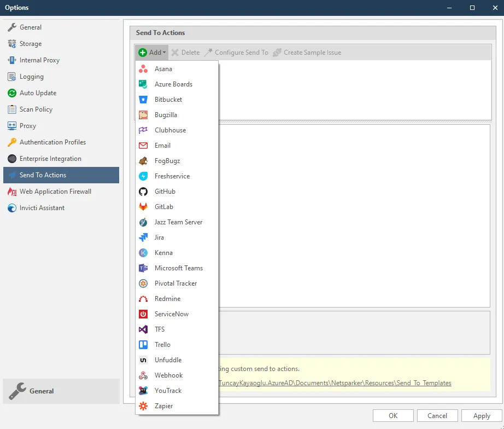Click the OK button
Image resolution: width=504 pixels, height=429 pixels.
(x=393, y=416)
